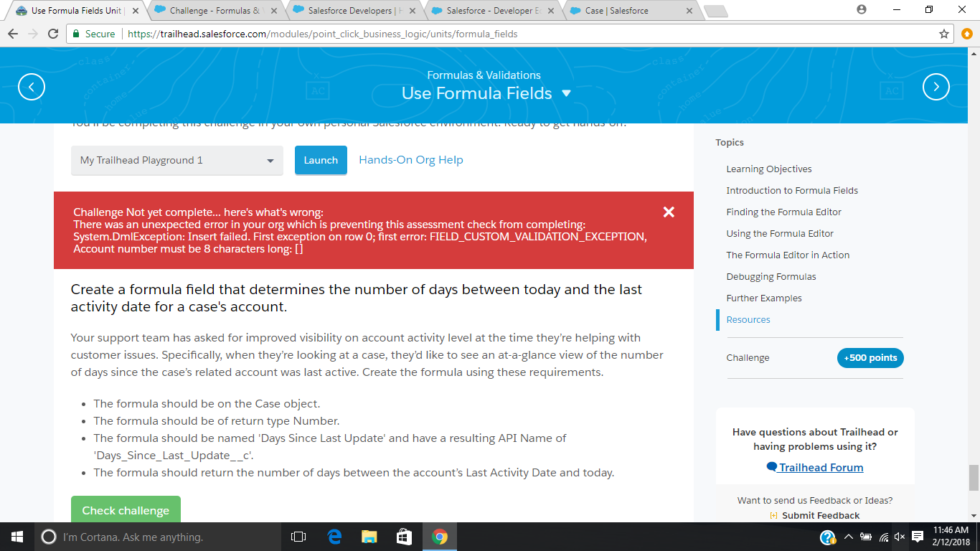This screenshot has width=980, height=551.
Task: Show hidden system tray icons
Action: pos(848,537)
